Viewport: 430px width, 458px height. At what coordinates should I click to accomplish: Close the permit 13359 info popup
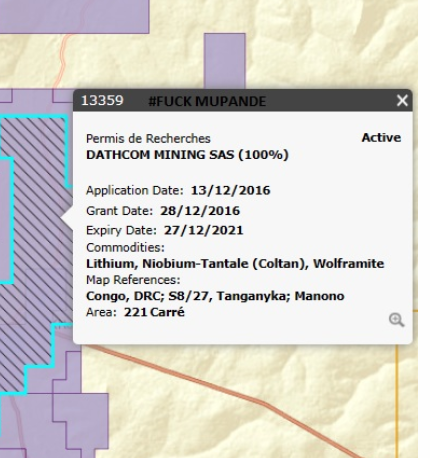(402, 100)
